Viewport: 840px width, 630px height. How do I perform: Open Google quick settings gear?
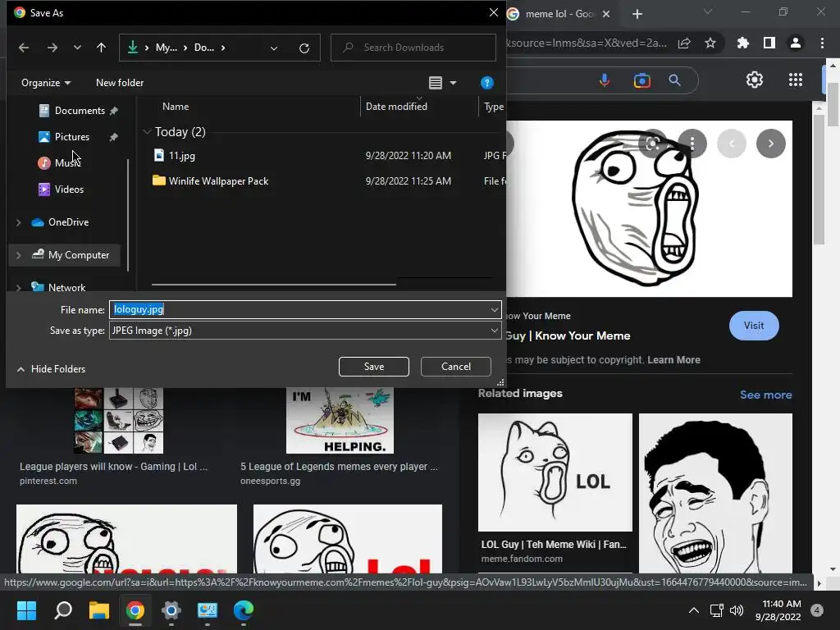click(755, 80)
